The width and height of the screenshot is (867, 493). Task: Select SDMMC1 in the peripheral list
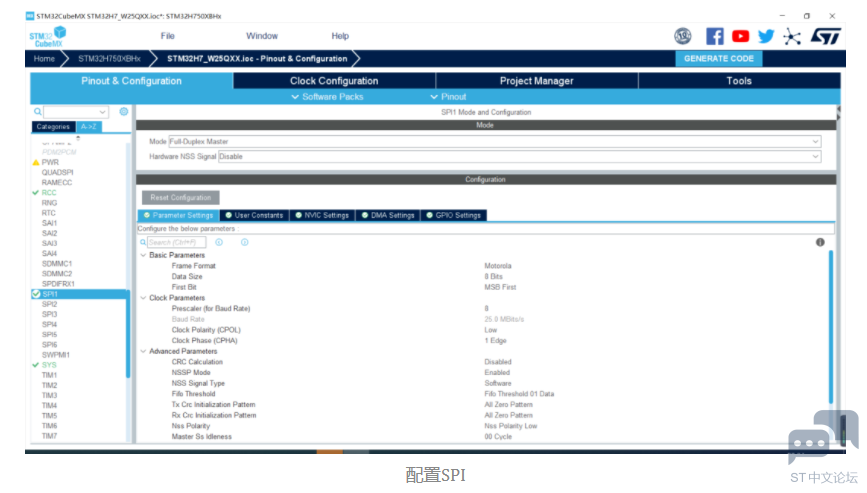point(57,264)
